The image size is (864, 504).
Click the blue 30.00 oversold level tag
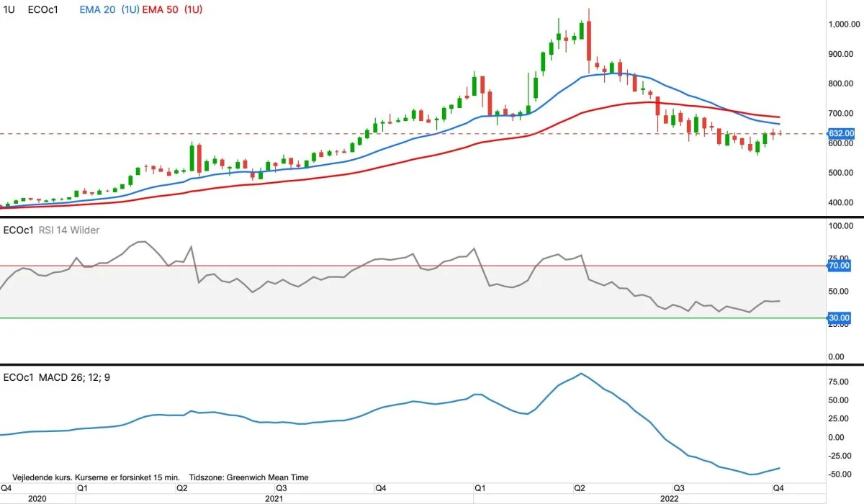[840, 318]
